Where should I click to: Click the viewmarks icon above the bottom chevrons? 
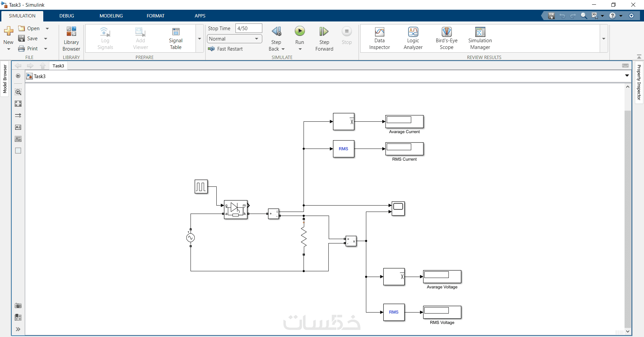click(x=18, y=317)
